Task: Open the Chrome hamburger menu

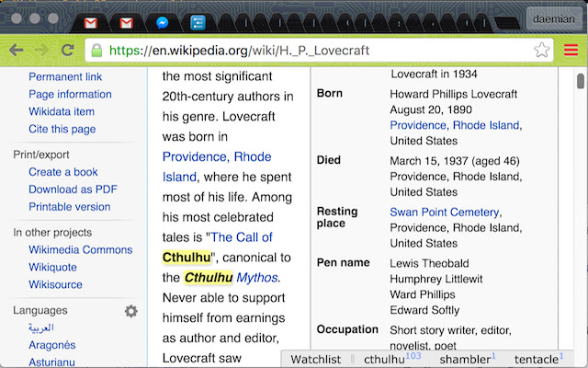Action: (x=571, y=50)
